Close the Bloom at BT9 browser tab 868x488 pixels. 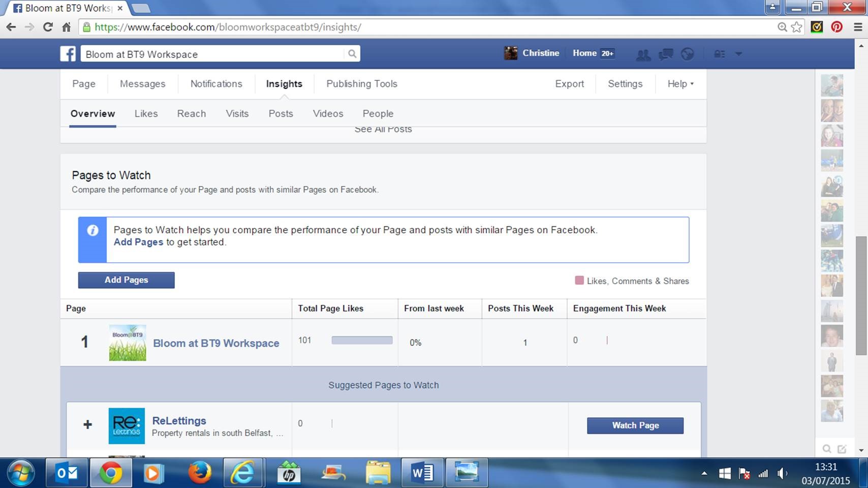120,8
